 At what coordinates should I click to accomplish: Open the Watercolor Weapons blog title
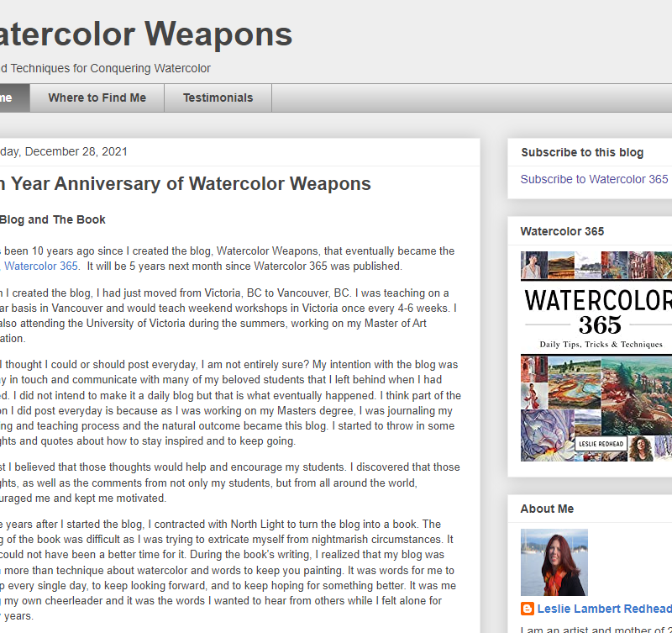coord(145,34)
